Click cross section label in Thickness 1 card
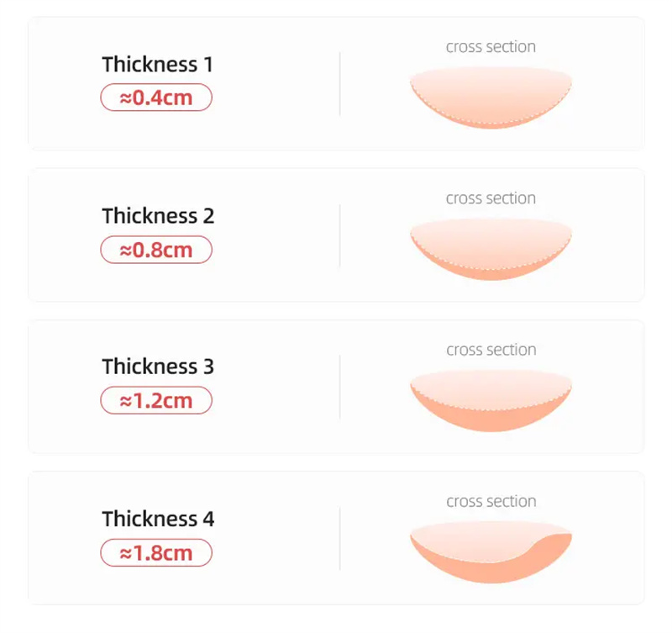This screenshot has height=633, width=672. coord(491,47)
